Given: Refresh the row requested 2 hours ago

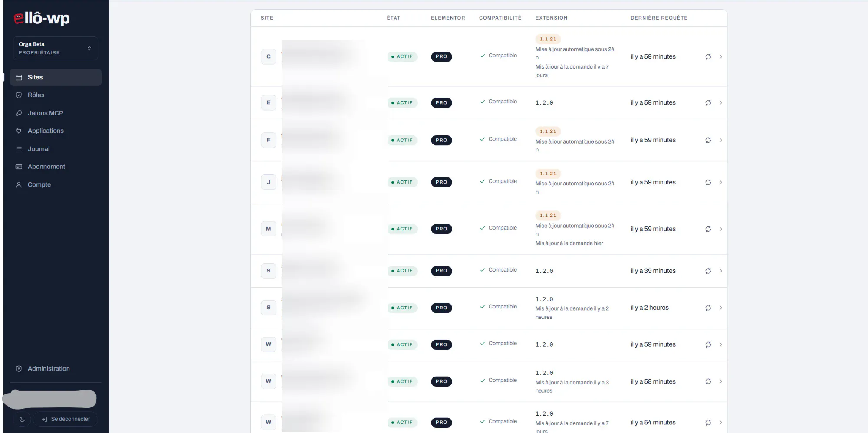Looking at the screenshot, I should pyautogui.click(x=708, y=308).
